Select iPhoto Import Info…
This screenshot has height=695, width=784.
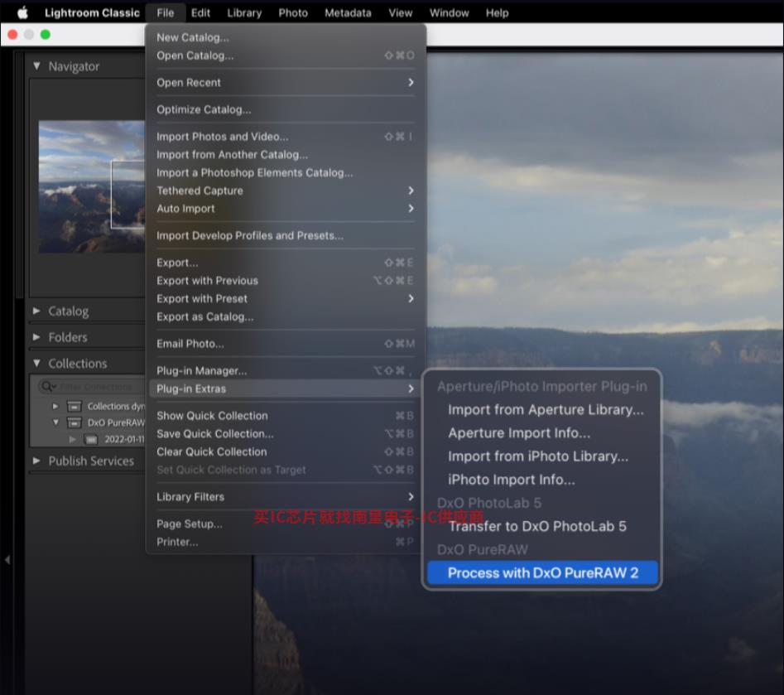pos(542,480)
